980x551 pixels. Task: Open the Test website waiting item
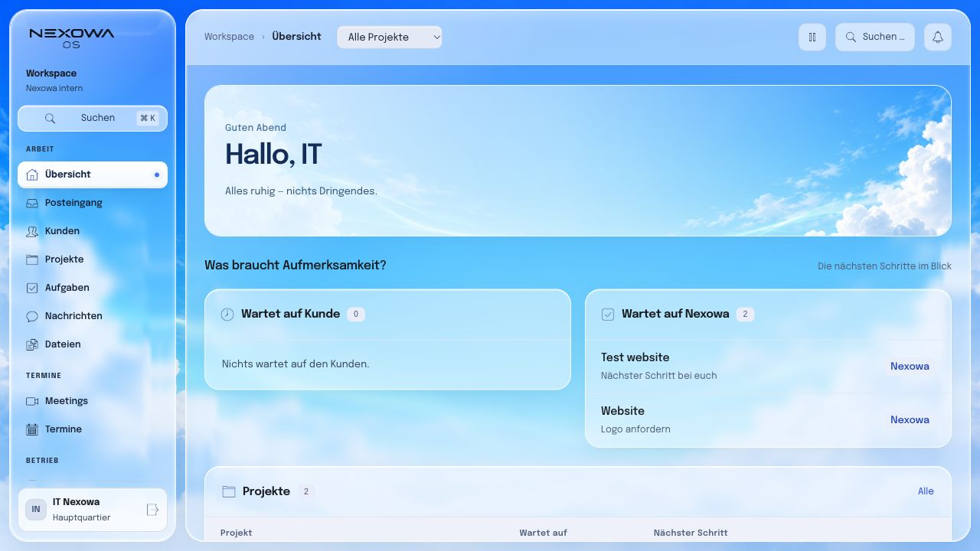click(x=768, y=367)
